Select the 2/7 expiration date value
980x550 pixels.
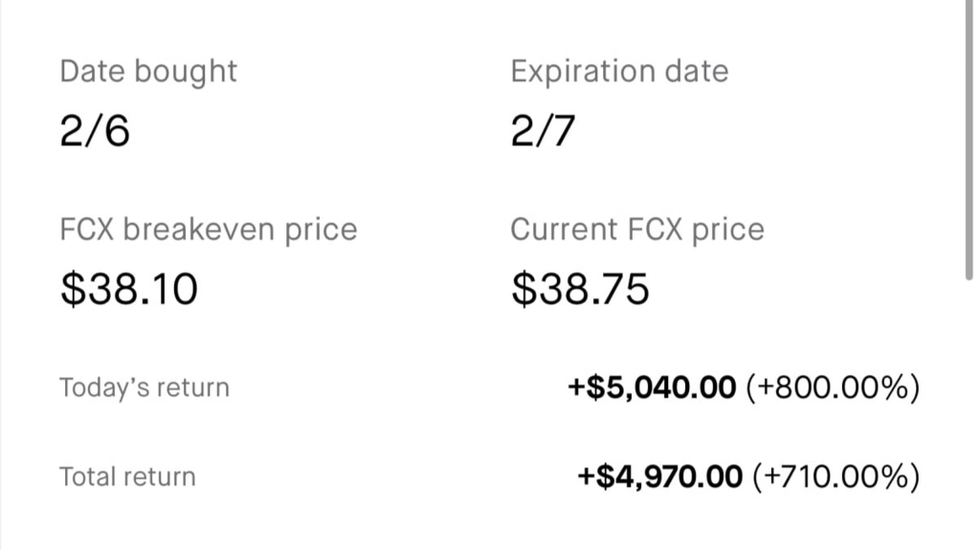click(544, 130)
